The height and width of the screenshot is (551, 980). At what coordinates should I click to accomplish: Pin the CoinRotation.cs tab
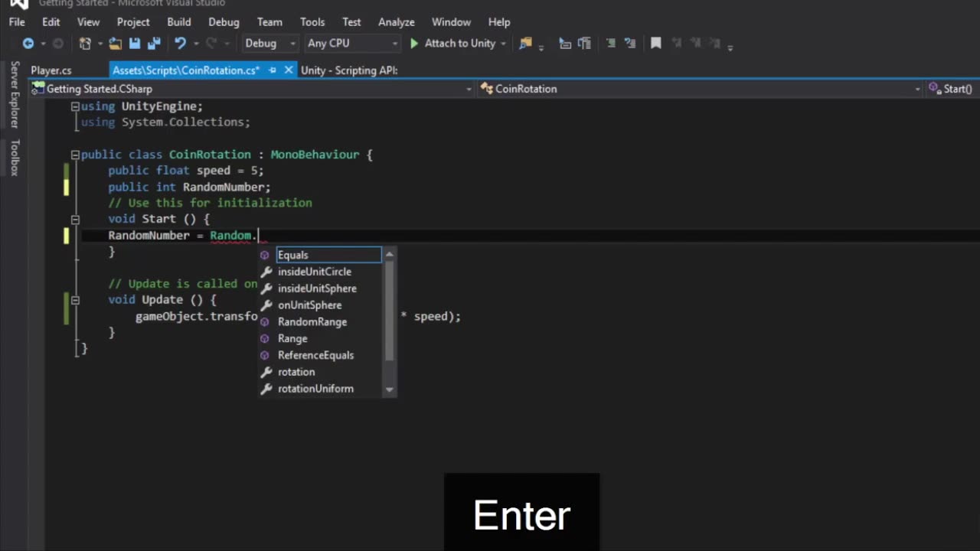point(273,70)
